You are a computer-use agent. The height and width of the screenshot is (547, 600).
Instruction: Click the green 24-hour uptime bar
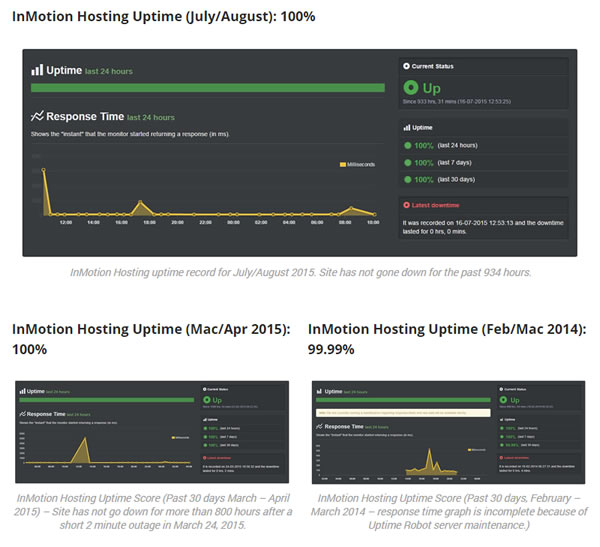point(208,88)
